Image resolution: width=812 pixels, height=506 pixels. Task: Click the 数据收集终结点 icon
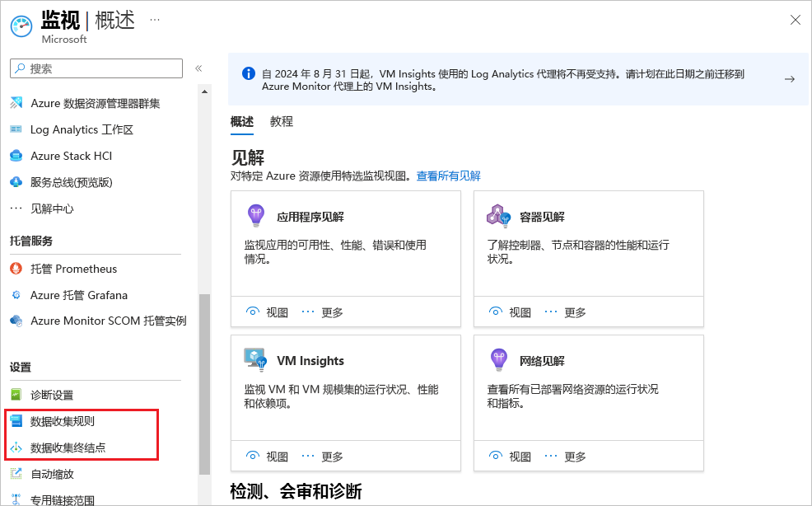tap(16, 447)
